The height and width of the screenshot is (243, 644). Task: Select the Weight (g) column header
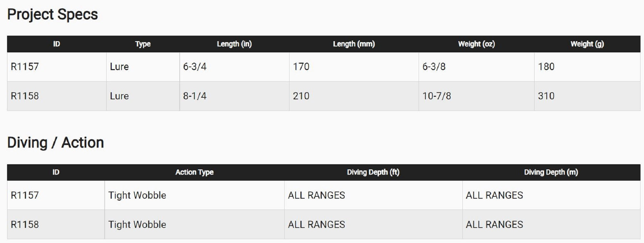587,44
